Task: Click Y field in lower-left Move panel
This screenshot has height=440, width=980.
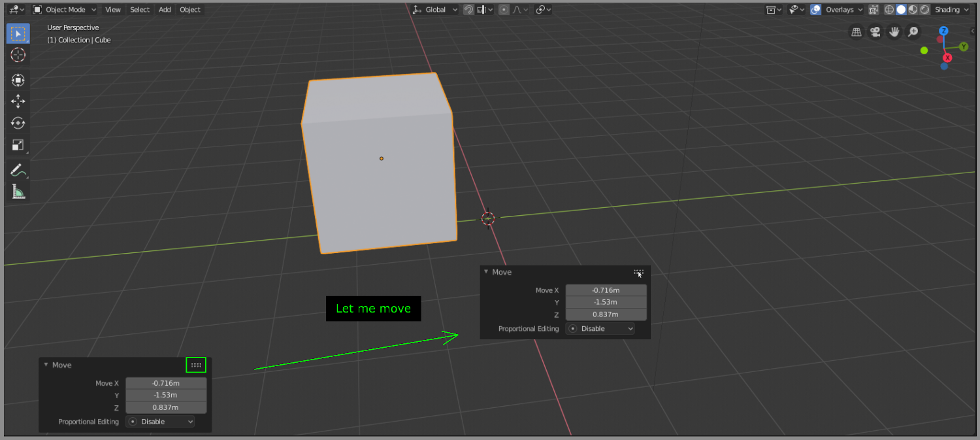Action: [166, 395]
